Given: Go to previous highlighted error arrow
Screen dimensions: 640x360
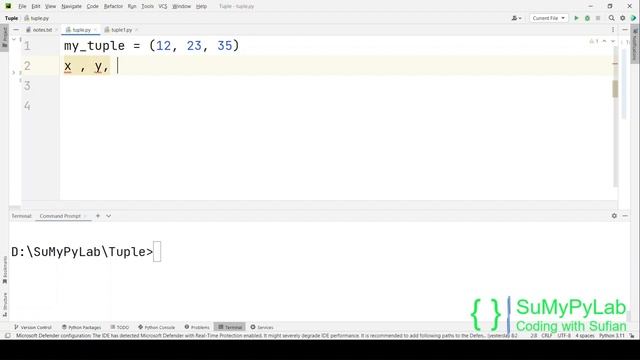Looking at the screenshot, I should (604, 41).
